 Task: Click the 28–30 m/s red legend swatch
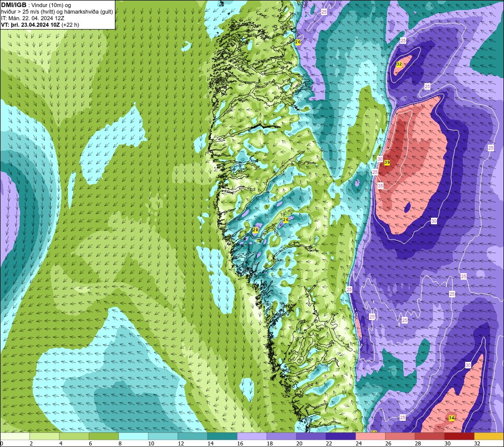pyautogui.click(x=430, y=436)
